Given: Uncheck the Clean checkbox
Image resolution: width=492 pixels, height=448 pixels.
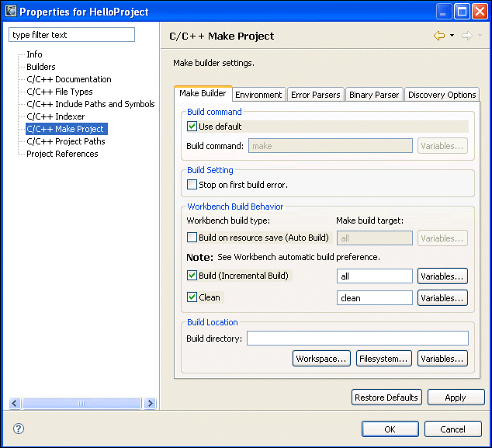Looking at the screenshot, I should click(x=192, y=297).
